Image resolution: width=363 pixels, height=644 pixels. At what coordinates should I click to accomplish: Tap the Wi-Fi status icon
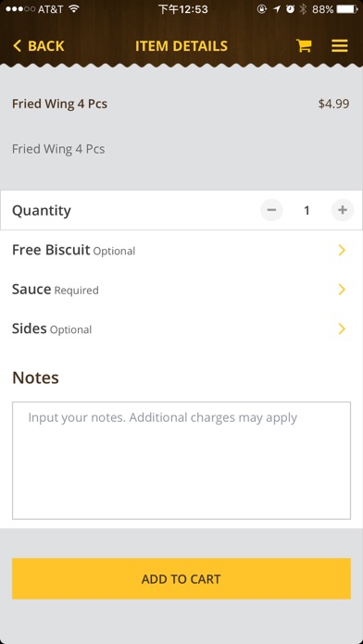pos(74,8)
